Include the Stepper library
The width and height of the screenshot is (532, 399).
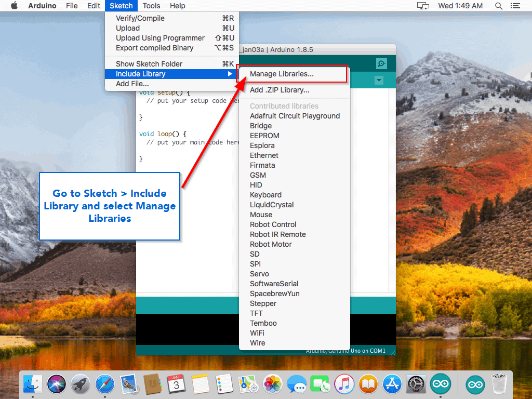point(295,303)
